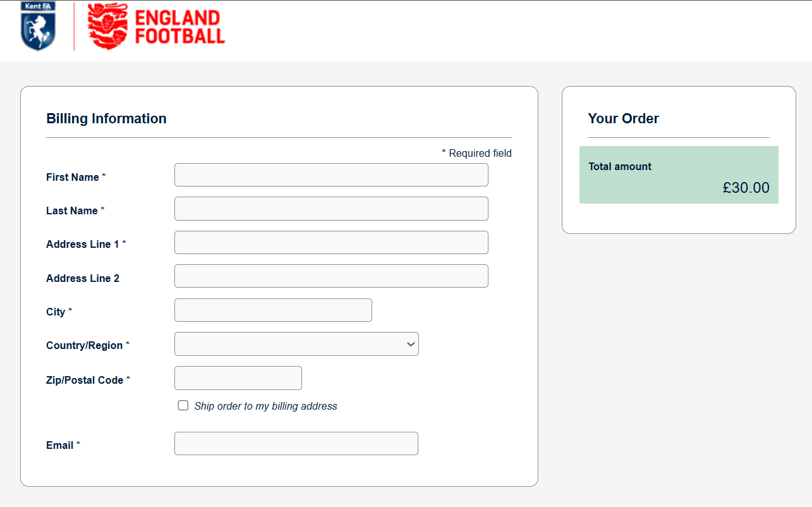The height and width of the screenshot is (507, 812).
Task: Click the Your Order heading
Action: [x=623, y=119]
